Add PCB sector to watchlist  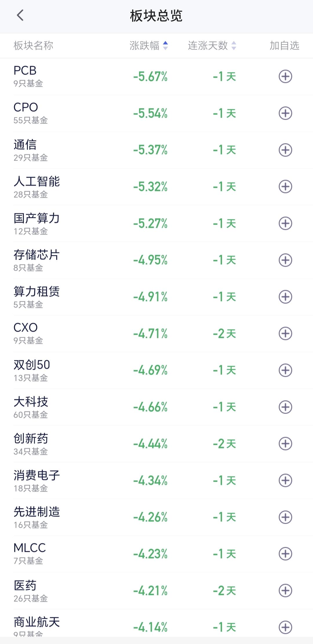point(285,77)
